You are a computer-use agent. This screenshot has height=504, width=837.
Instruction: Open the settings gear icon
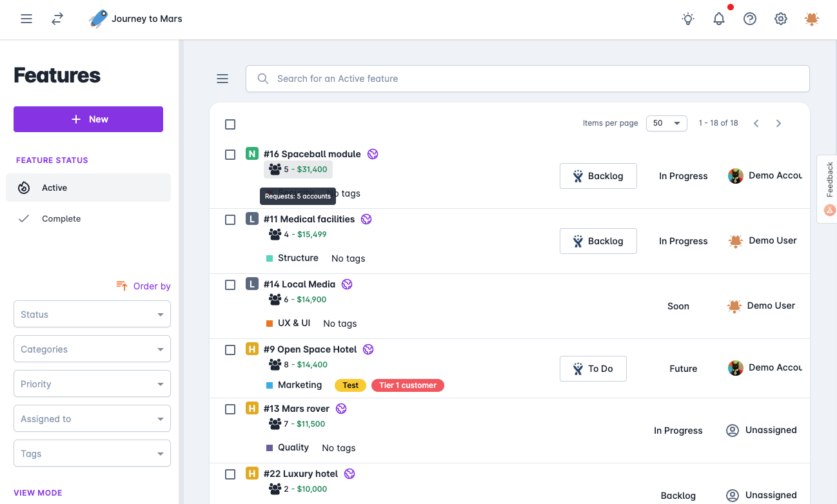[781, 19]
